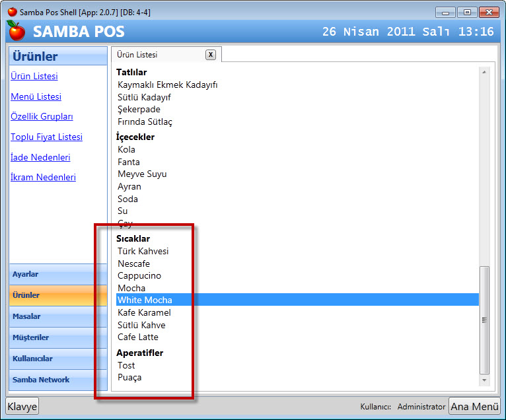Click the scrollbar down arrow
Image resolution: width=506 pixels, height=420 pixels.
click(x=484, y=380)
